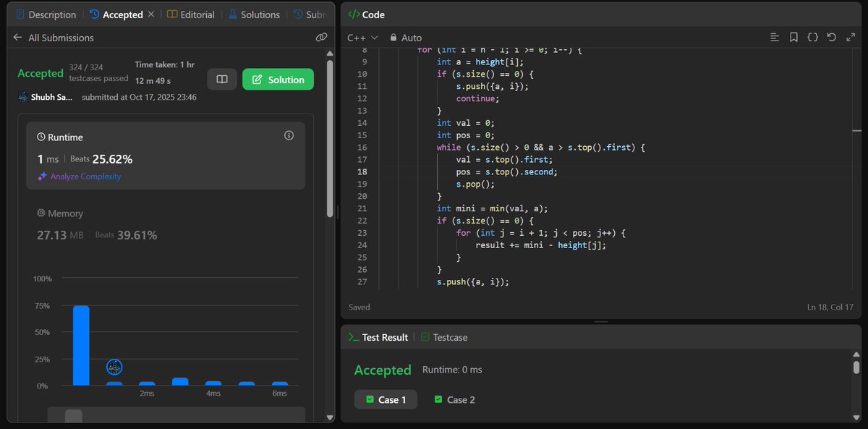Reset code to default with undo icon
The image size is (868, 429).
coord(832,38)
